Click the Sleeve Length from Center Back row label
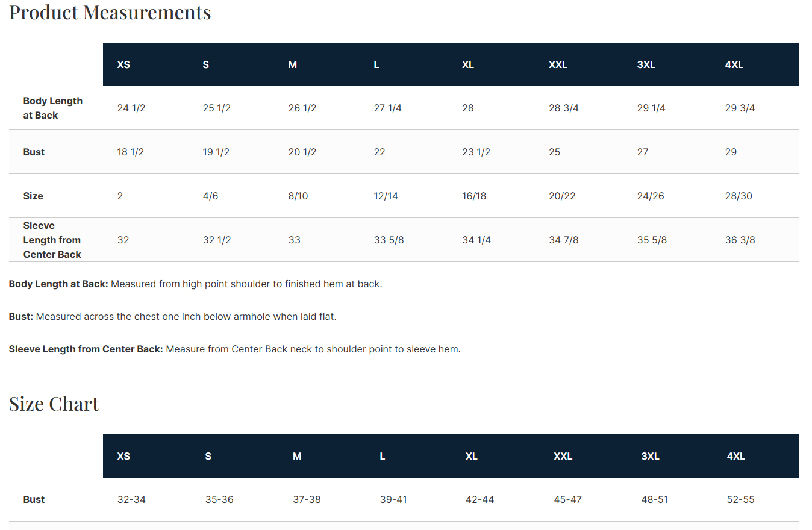This screenshot has width=812, height=530. tap(52, 240)
